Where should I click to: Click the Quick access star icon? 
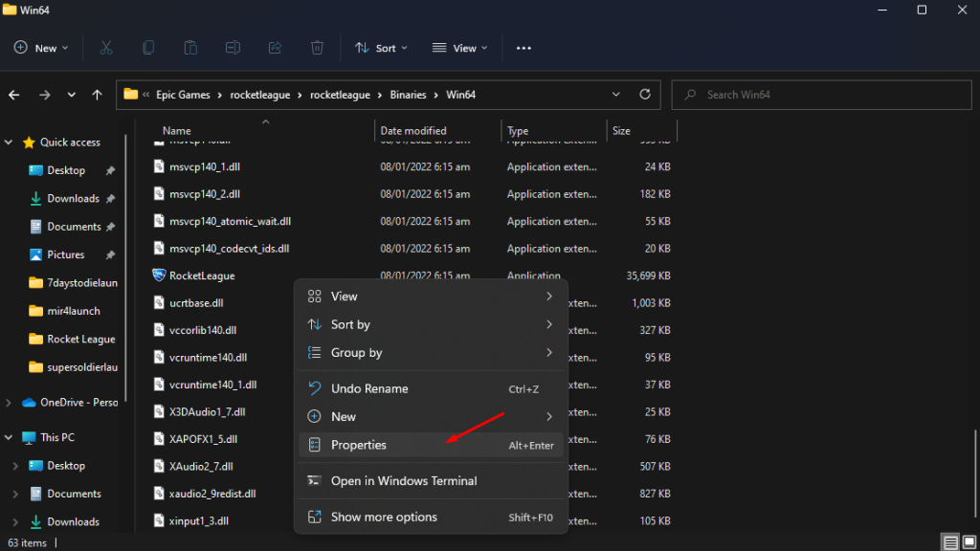(x=29, y=143)
